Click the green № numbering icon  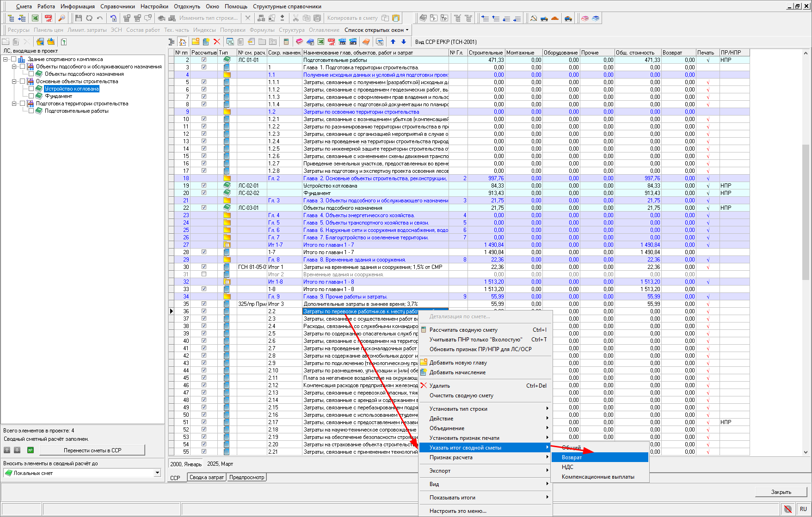(31, 450)
